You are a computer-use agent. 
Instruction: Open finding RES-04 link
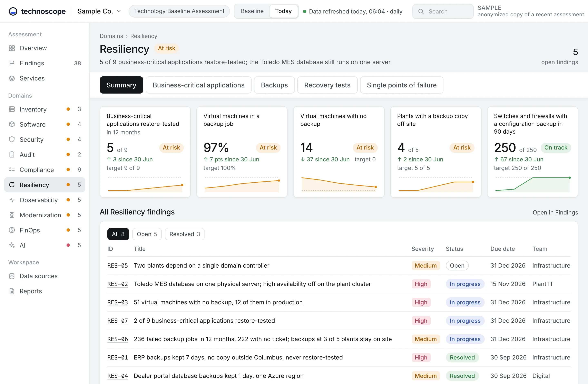coord(118,376)
